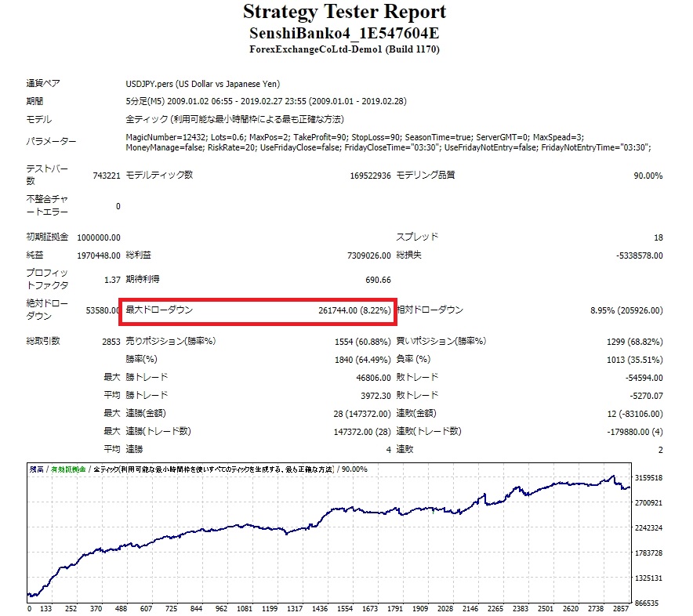The width and height of the screenshot is (693, 616).
Task: Click the スプレッド value 18
Action: coord(658,237)
